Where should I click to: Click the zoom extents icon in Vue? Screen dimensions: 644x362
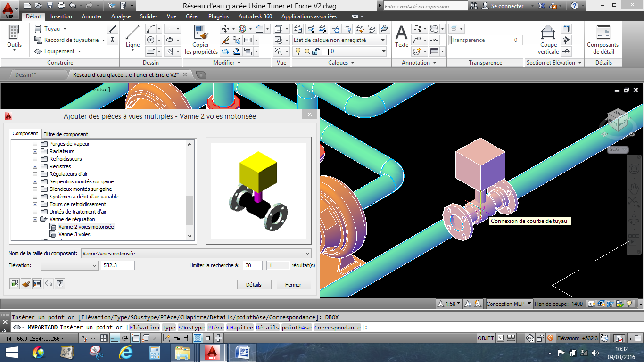[x=279, y=51]
